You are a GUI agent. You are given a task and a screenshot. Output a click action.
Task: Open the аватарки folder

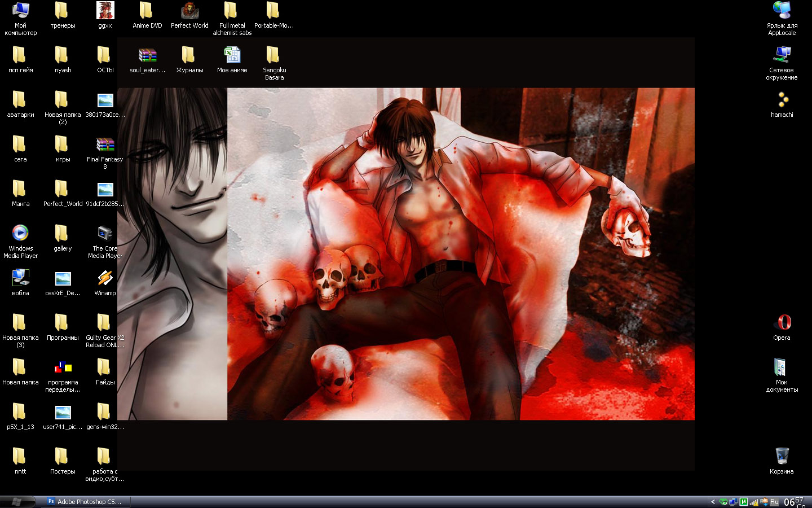20,104
